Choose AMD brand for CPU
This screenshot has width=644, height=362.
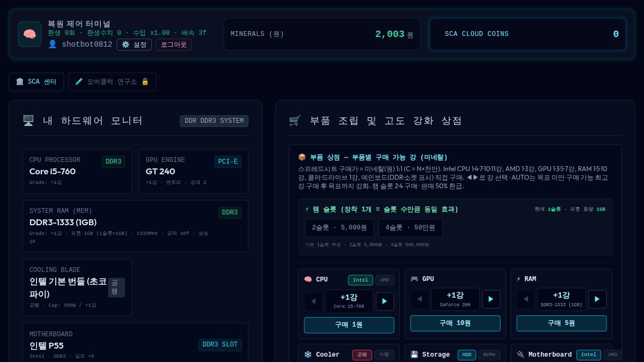[384, 280]
